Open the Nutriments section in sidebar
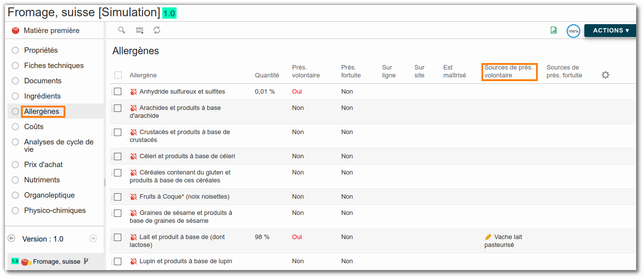Screen dimensions: 644x278 42,180
